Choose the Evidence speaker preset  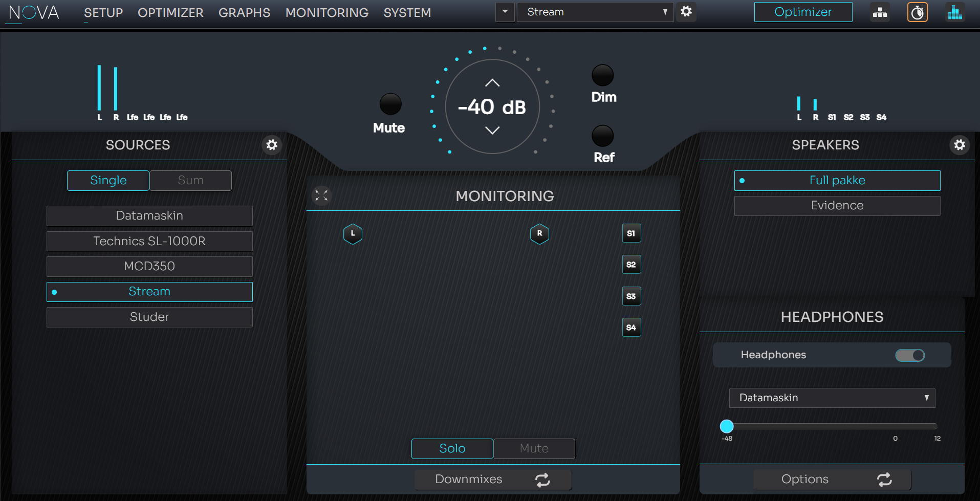pyautogui.click(x=837, y=206)
